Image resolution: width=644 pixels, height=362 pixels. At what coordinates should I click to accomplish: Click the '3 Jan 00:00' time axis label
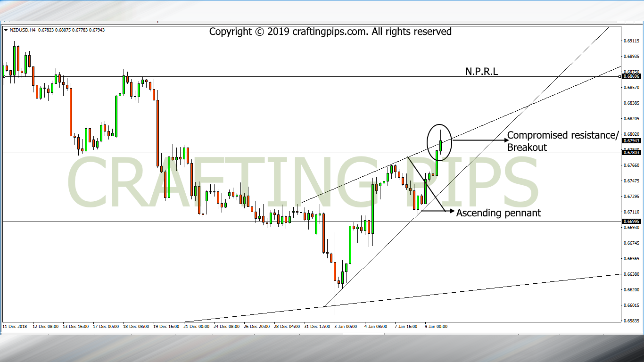(x=347, y=326)
